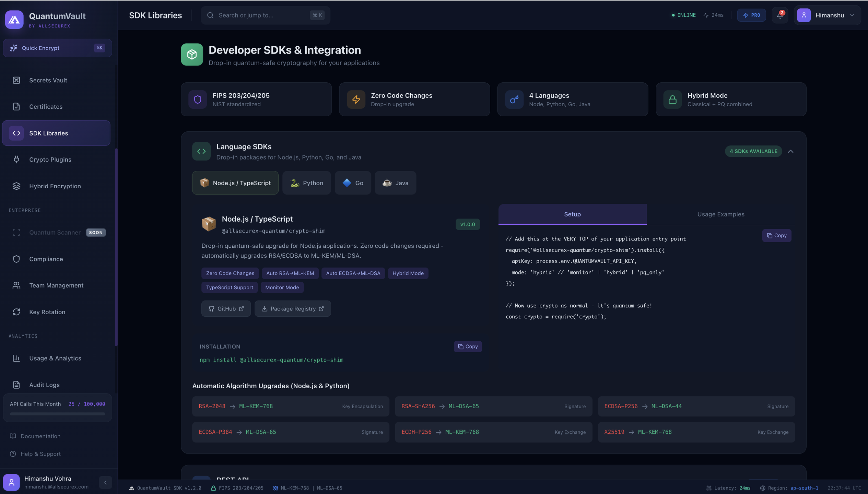This screenshot has width=868, height=494.
Task: Go to Hybrid Encryption page
Action: [x=55, y=186]
